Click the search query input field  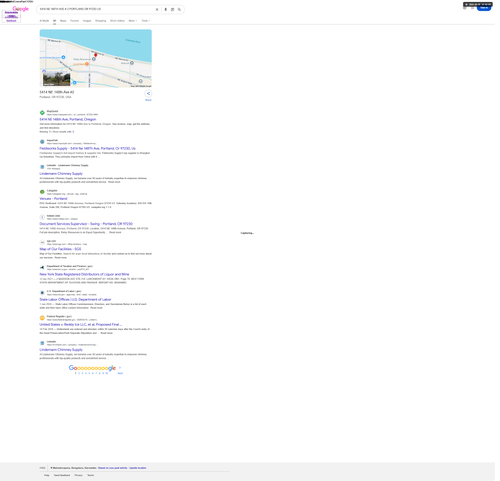[96, 9]
